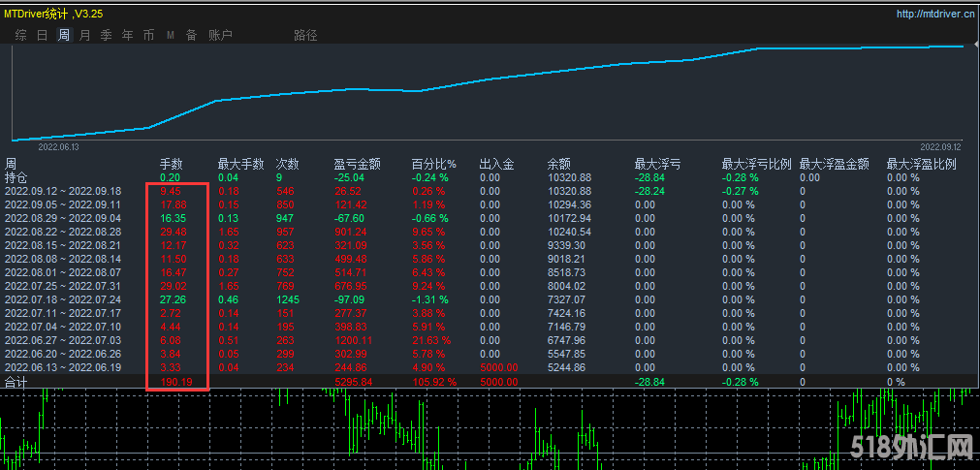Switch to the 年 yearly tab
This screenshot has height=470, width=980.
tap(128, 35)
